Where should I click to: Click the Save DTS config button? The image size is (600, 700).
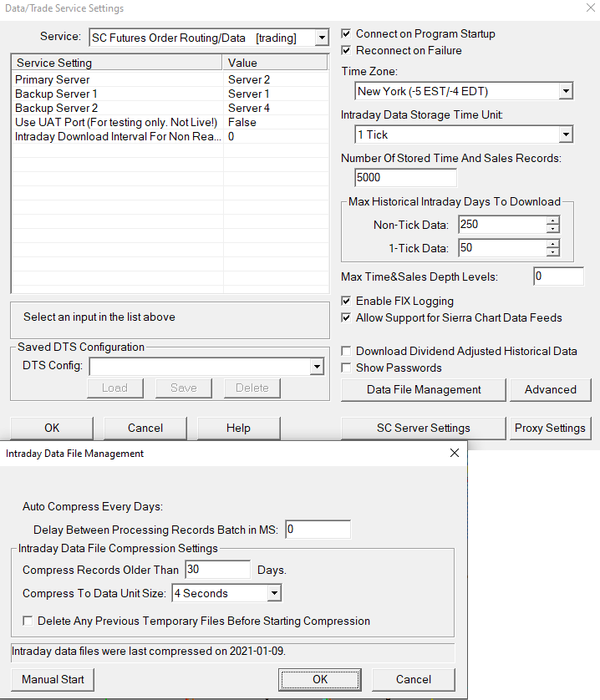click(184, 388)
